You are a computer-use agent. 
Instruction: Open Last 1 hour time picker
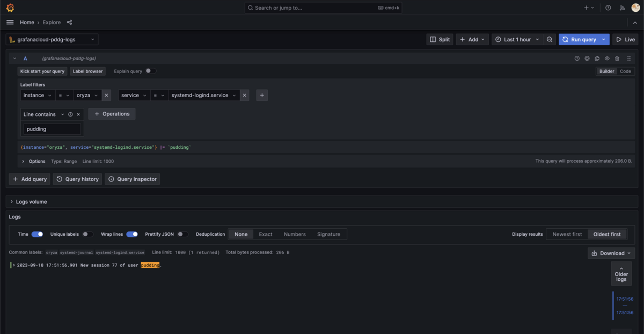coord(517,40)
